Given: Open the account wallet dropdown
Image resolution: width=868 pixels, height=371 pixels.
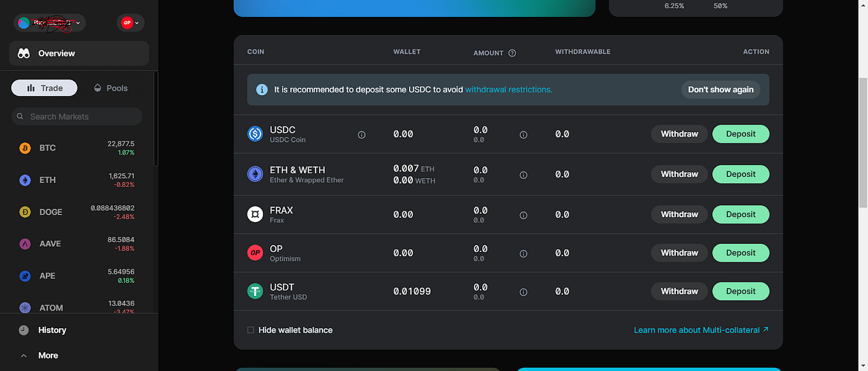Looking at the screenshot, I should 50,23.
